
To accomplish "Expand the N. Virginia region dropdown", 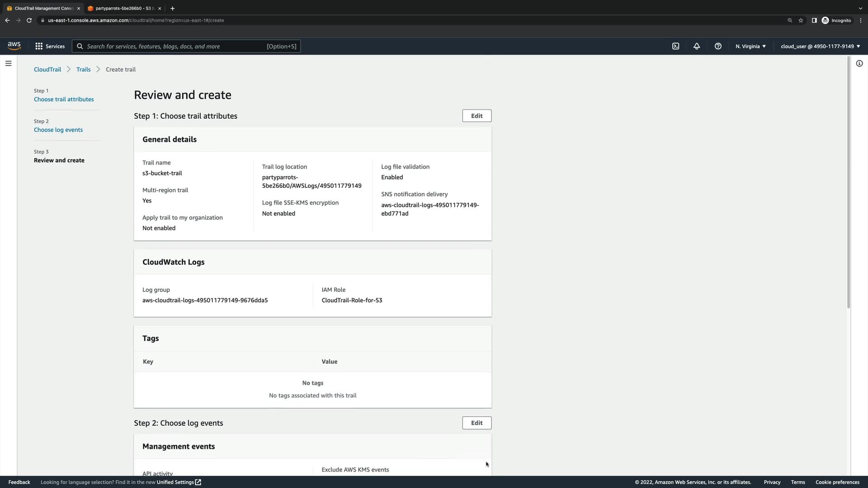I will (750, 46).
